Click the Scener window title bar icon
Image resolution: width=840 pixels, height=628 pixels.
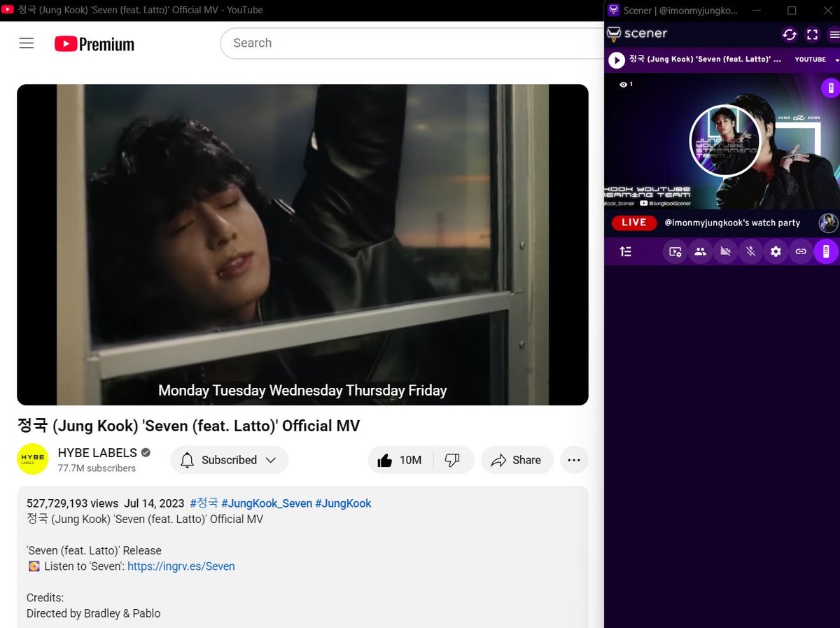pos(613,10)
